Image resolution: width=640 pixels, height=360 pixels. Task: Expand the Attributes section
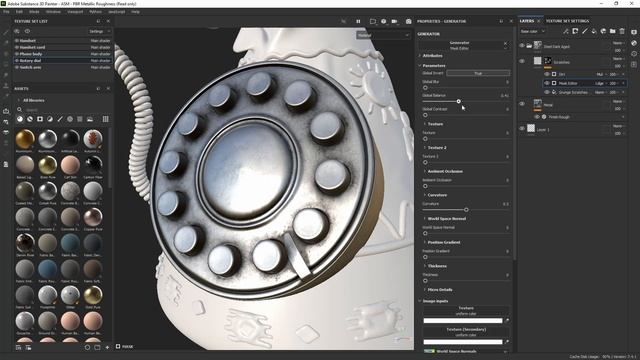coord(420,56)
